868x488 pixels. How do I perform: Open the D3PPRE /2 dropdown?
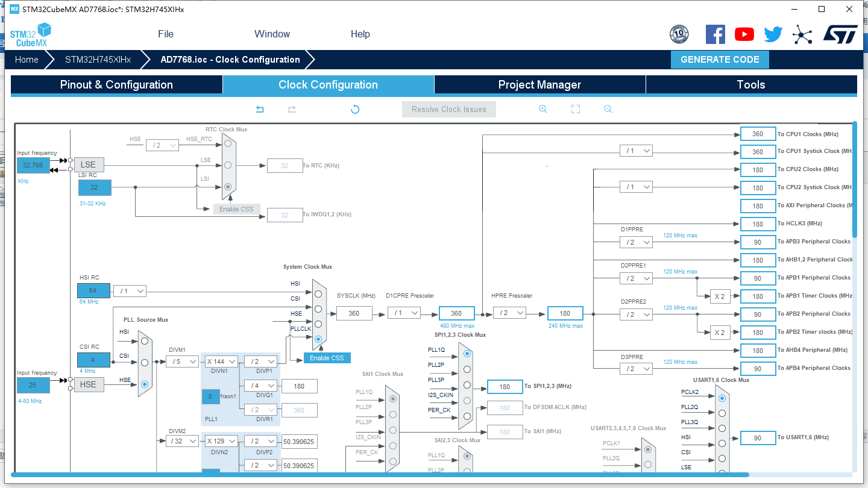pos(636,369)
